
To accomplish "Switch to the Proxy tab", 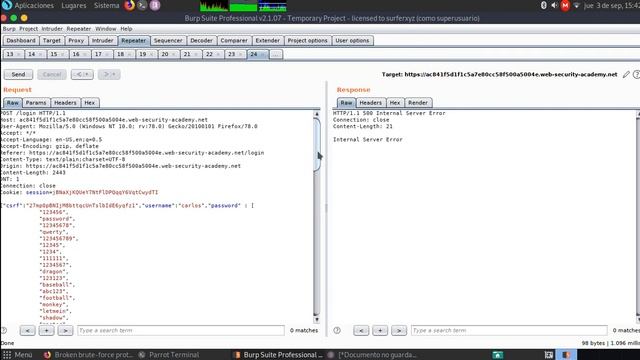I will [x=76, y=40].
